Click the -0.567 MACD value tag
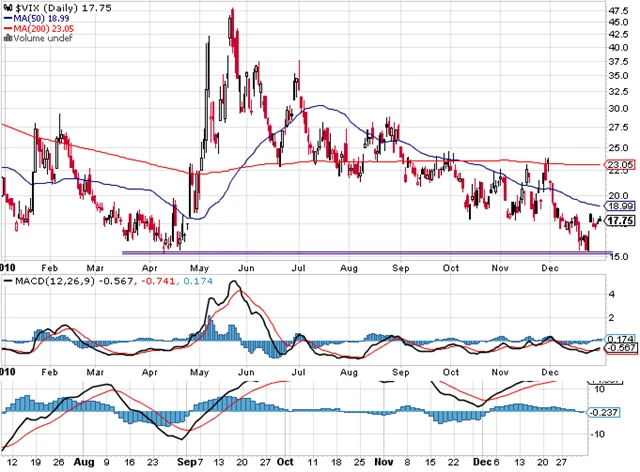This screenshot has height=472, width=640. [x=622, y=350]
